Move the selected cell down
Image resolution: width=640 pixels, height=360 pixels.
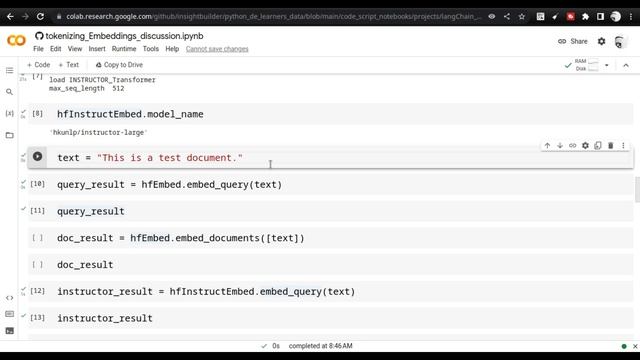(x=560, y=145)
